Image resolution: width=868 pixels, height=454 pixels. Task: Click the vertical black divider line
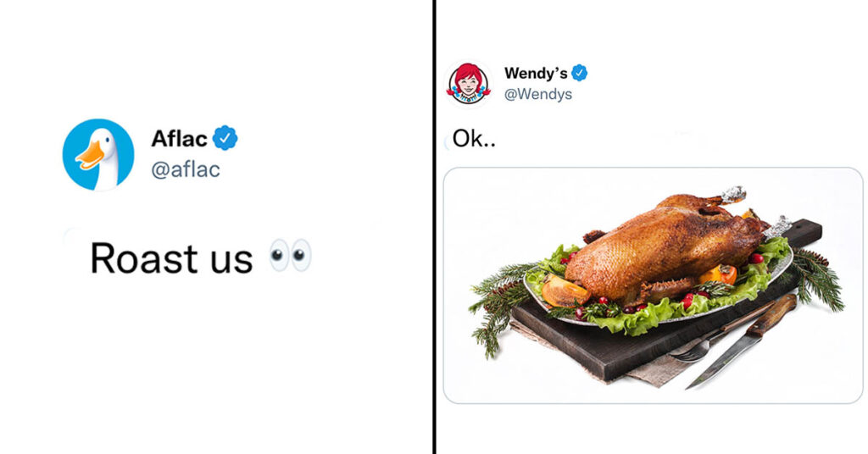[435, 227]
